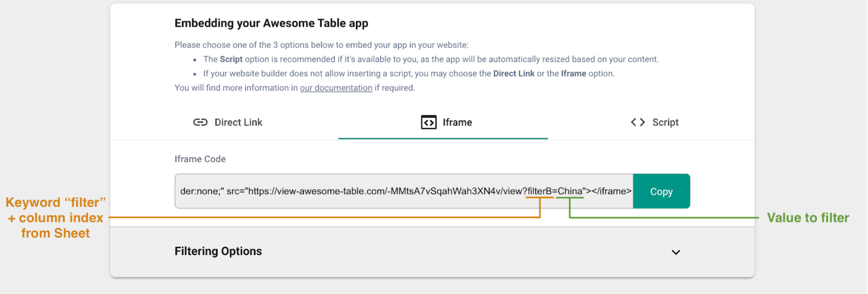868x294 pixels.
Task: Switch to the Direct Link tab
Action: (x=228, y=122)
